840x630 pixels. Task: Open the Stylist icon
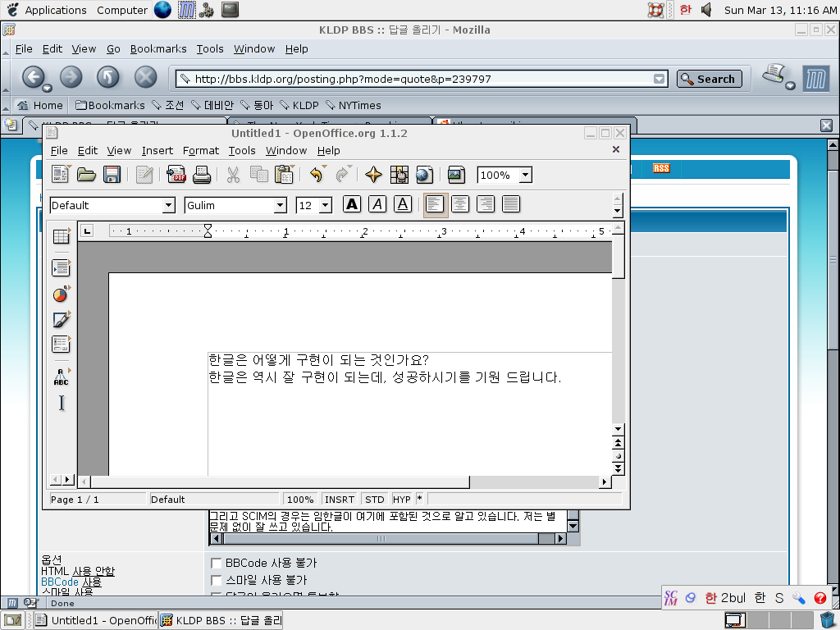399,175
